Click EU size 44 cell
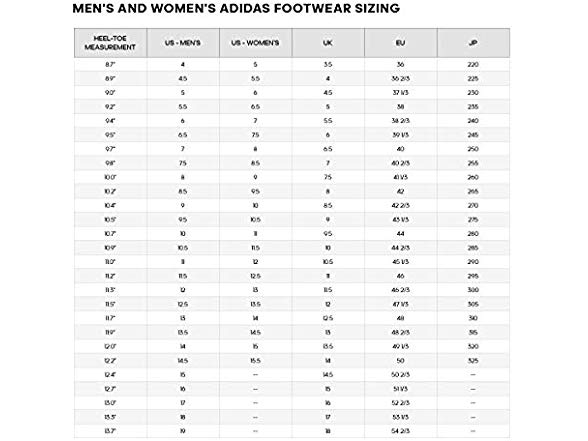588x441 pixels. coord(400,234)
